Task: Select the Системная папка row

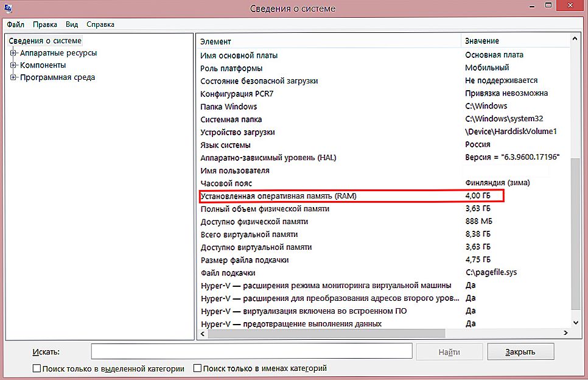Action: tap(383, 119)
